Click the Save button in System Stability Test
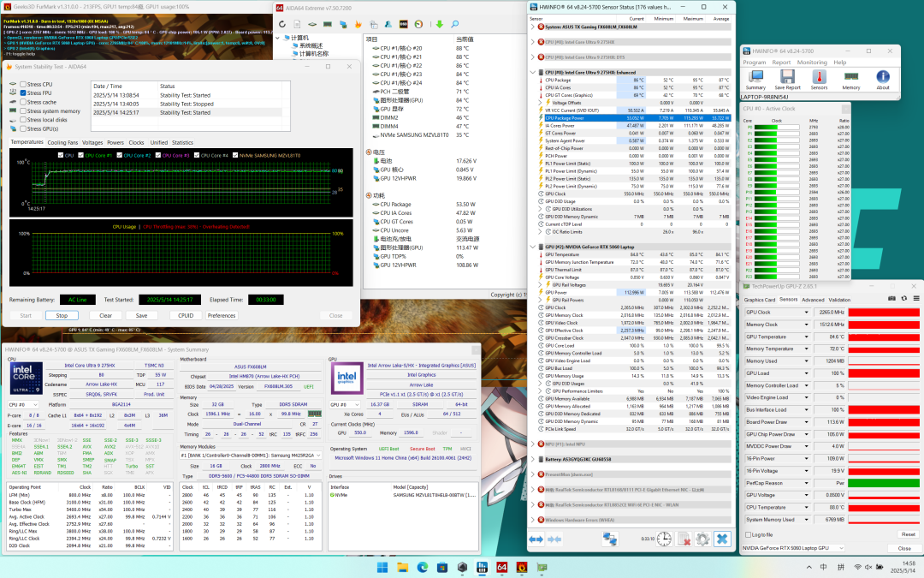Image resolution: width=924 pixels, height=578 pixels. [141, 315]
